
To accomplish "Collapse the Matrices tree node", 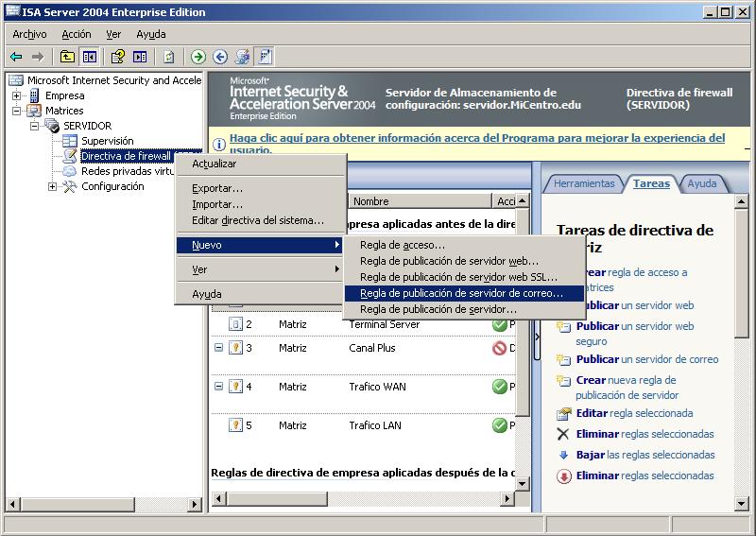I will click(16, 111).
